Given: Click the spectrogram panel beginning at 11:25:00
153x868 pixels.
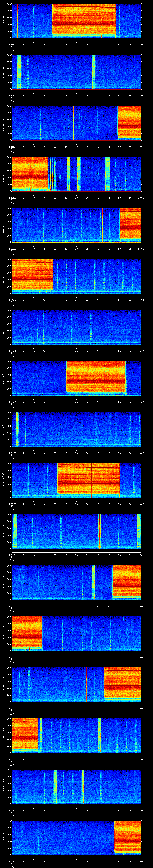Looking at the screenshot, I should pos(76,480).
